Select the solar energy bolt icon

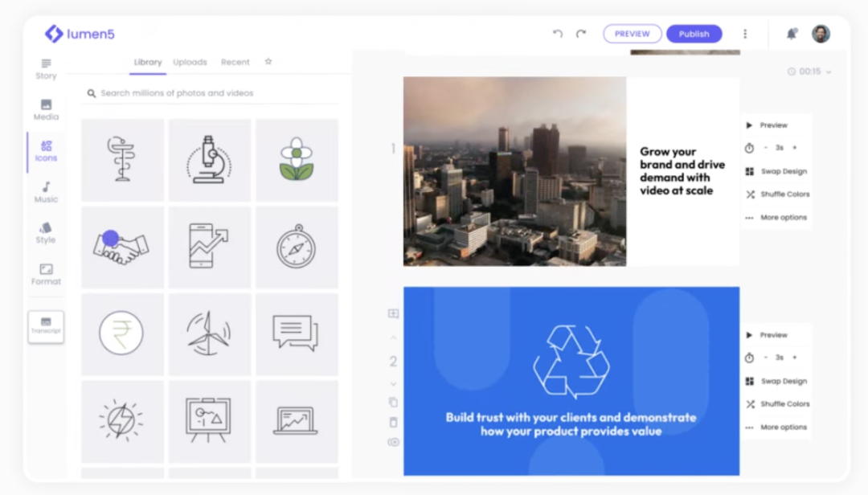click(122, 421)
